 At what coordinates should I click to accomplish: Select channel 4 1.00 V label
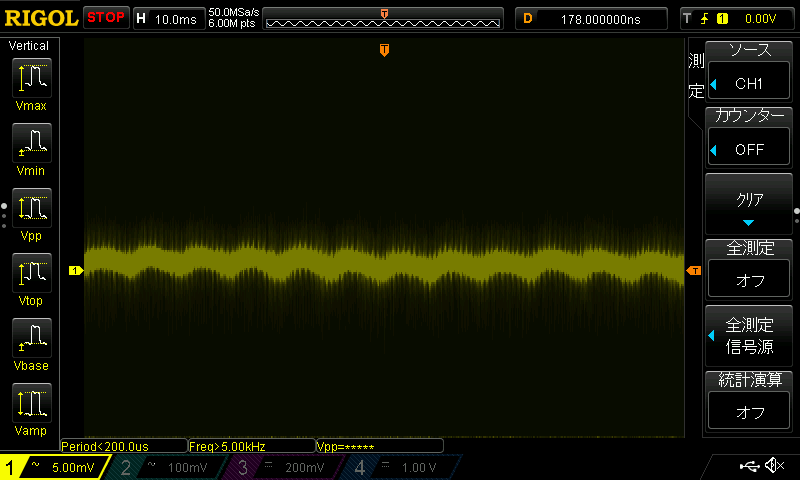[x=419, y=467]
